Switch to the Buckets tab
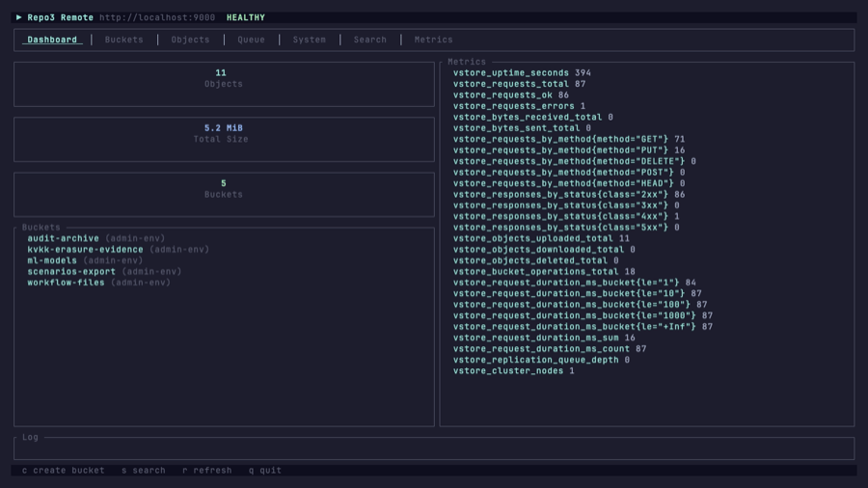 click(124, 40)
